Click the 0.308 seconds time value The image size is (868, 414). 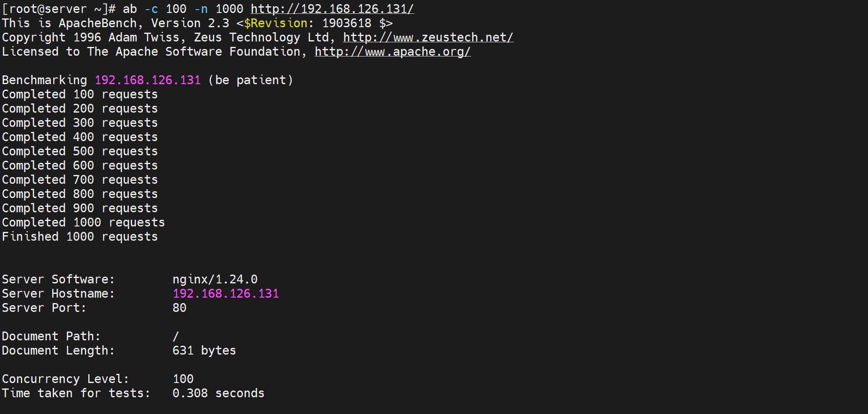[218, 393]
